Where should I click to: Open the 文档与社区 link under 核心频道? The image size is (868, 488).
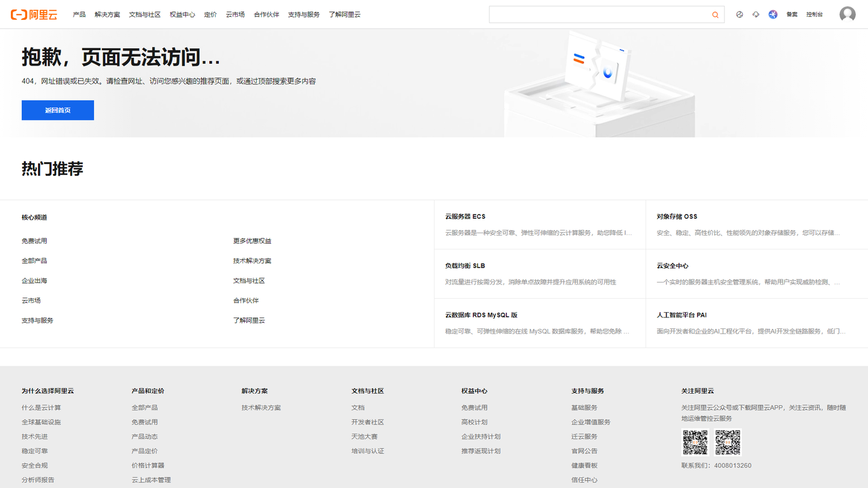[249, 281]
